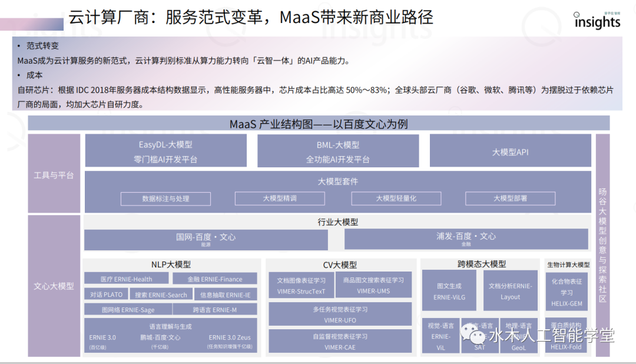Click the 化合物表征学习 HELIX-GEM box
636x364 pixels.
pos(567,292)
